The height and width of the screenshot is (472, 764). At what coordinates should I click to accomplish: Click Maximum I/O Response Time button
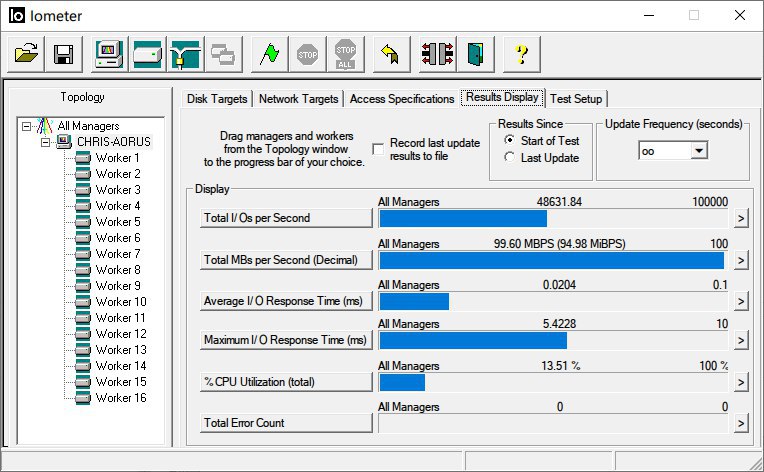pyautogui.click(x=286, y=340)
